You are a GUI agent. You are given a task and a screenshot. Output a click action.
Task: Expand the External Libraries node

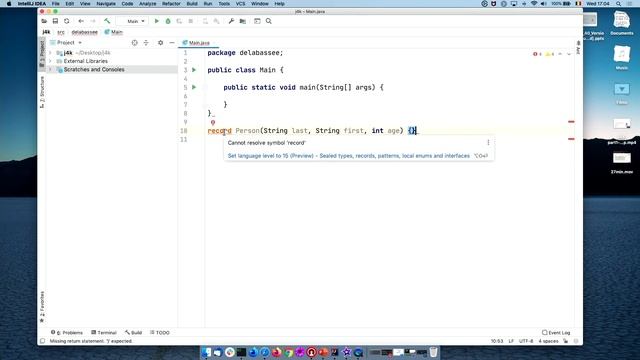pyautogui.click(x=51, y=61)
